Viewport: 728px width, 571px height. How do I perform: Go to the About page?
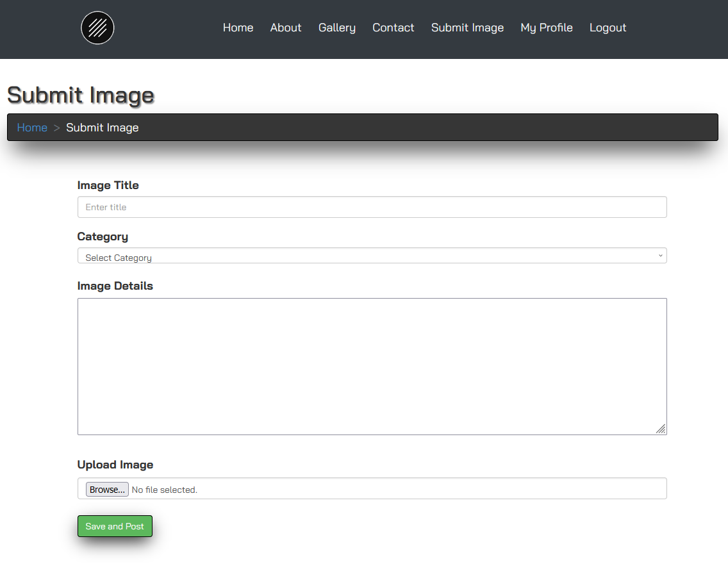(x=285, y=28)
